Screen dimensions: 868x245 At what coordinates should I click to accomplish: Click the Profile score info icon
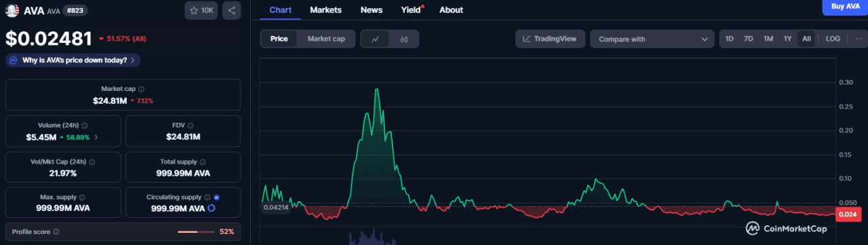[56, 232]
